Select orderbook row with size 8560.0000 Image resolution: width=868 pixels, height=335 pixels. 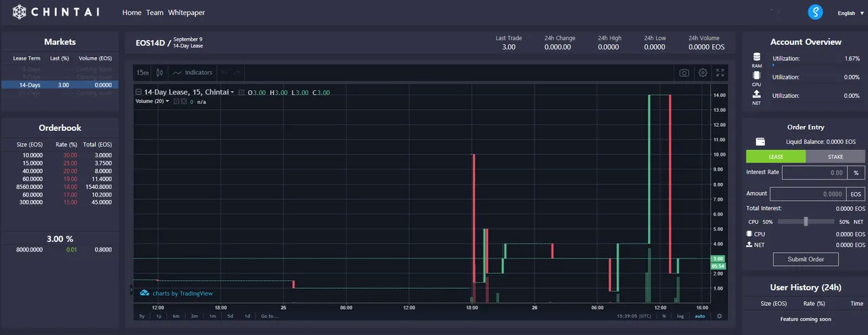pyautogui.click(x=60, y=186)
